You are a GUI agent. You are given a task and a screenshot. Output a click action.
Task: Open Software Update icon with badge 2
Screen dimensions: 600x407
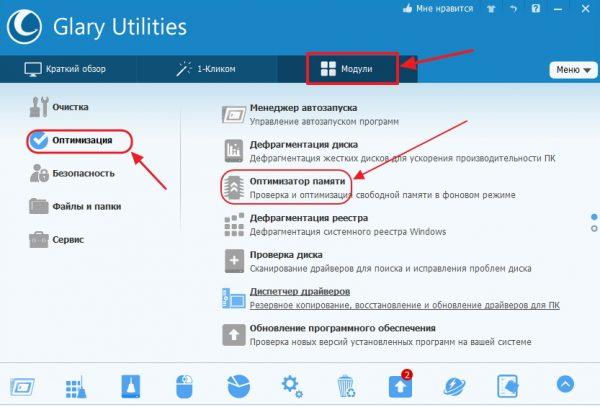[x=401, y=386]
